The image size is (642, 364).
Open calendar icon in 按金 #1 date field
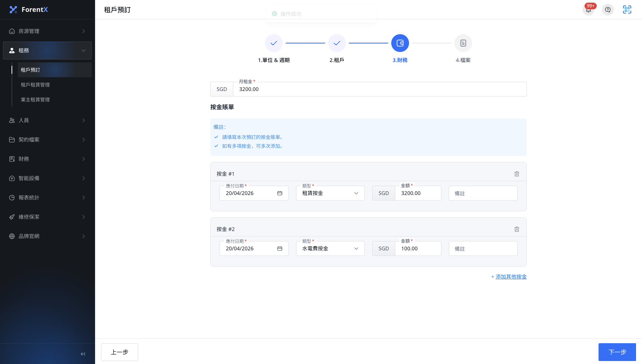(280, 193)
